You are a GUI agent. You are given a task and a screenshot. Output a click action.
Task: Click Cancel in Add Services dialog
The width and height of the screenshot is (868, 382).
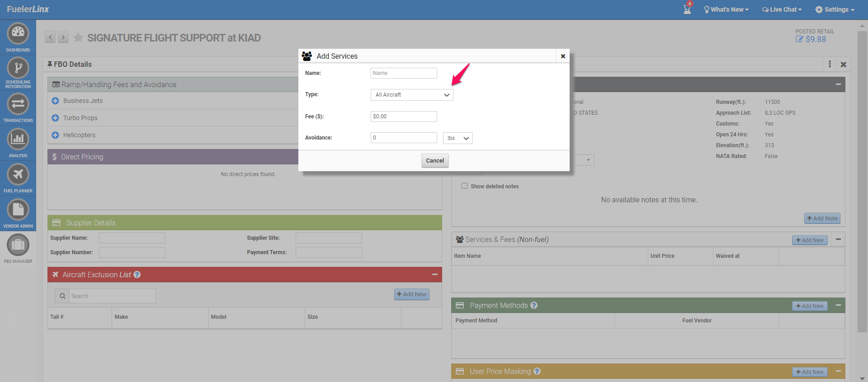(x=435, y=161)
